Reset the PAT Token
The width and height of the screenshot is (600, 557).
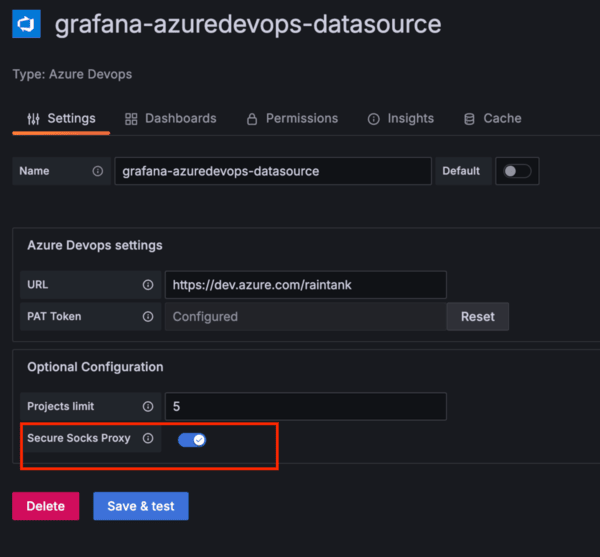(478, 316)
